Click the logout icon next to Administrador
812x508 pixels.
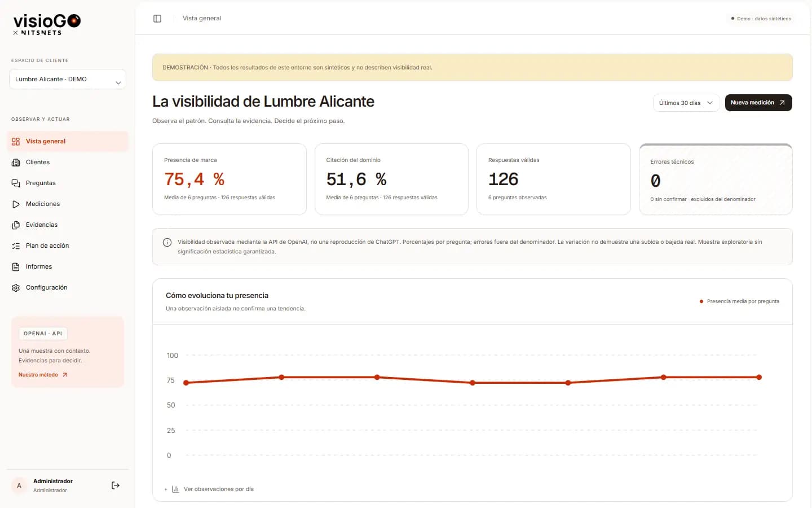point(116,485)
